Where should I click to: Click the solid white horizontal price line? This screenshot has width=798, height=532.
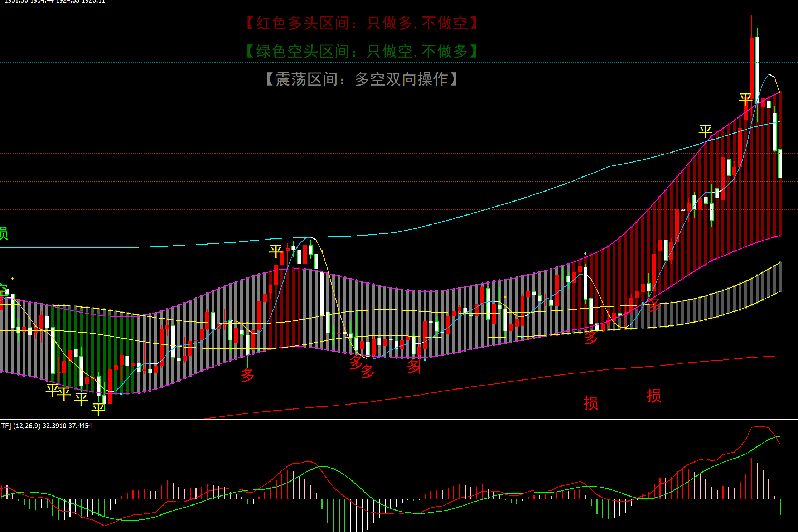[x=358, y=178]
